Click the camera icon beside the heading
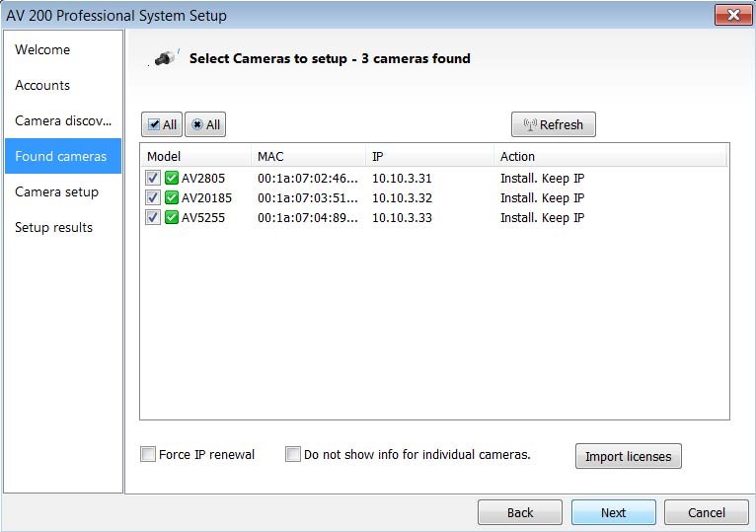 (x=166, y=59)
